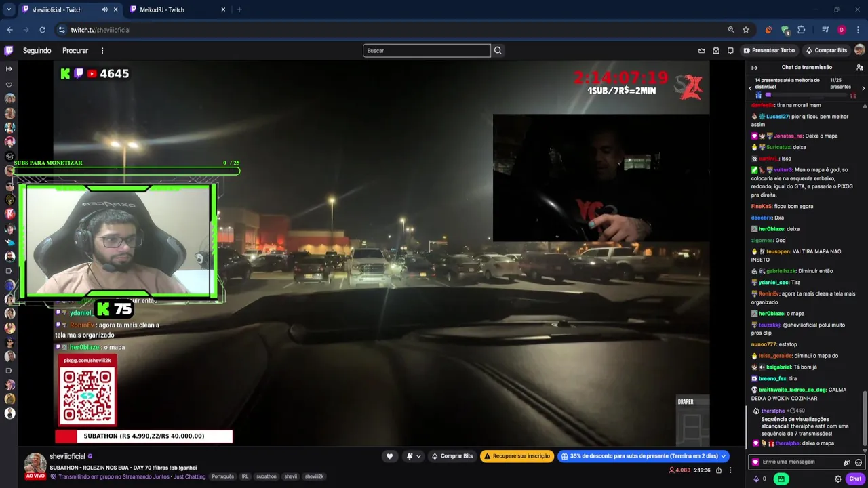Expand the 35% de desconto gift sub offer
868x488 pixels.
click(643, 456)
